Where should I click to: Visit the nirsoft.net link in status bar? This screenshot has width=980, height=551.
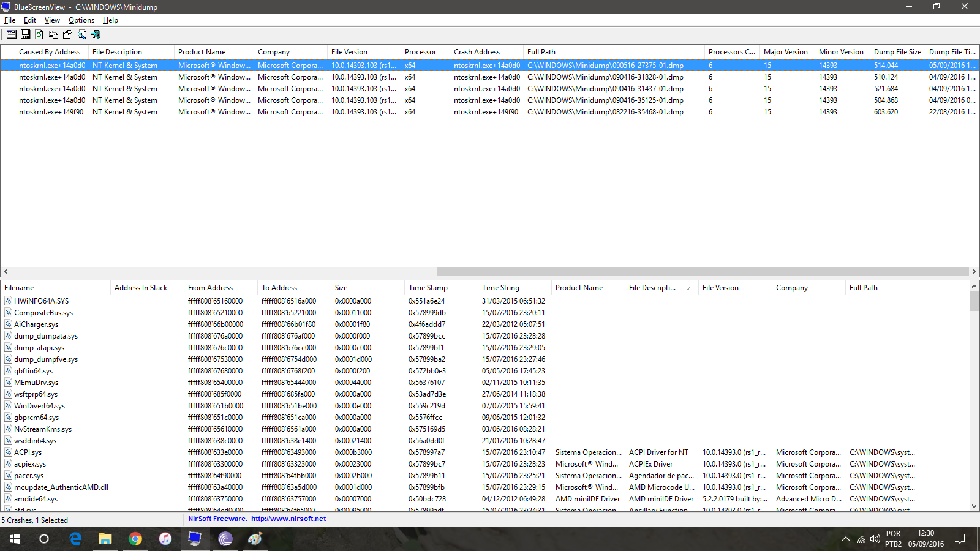(288, 519)
